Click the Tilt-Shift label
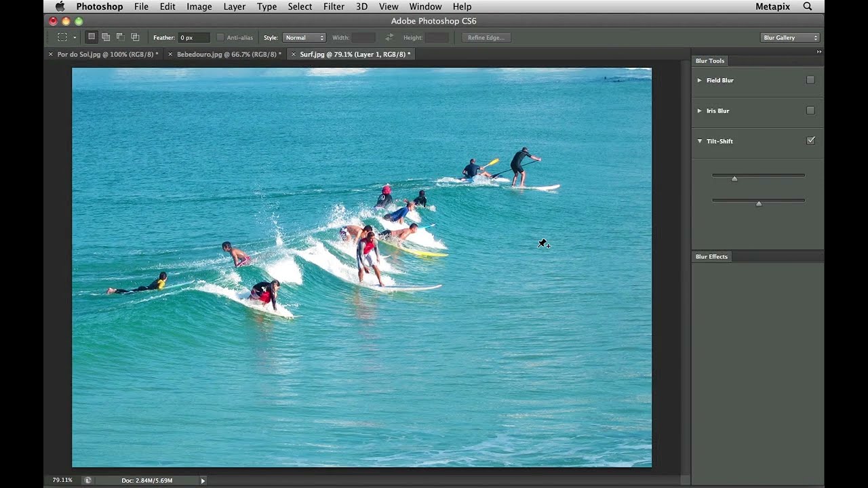 719,141
